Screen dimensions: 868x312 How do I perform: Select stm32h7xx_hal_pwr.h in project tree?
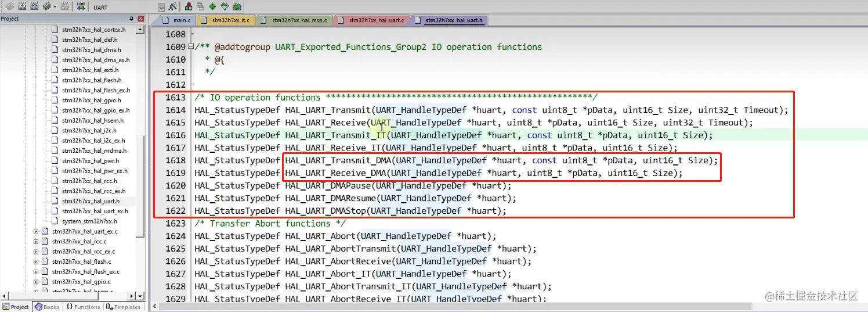point(91,160)
